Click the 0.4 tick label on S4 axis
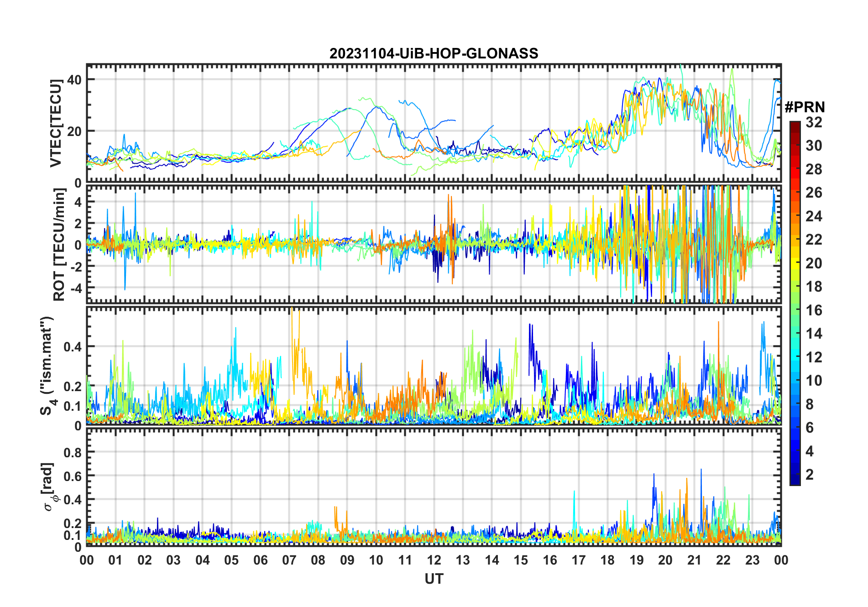The width and height of the screenshot is (868, 607). [x=72, y=347]
